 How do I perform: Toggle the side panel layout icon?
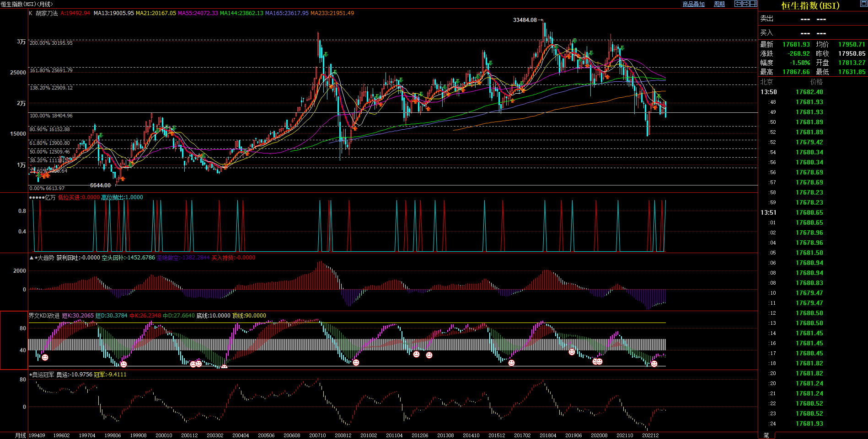coord(753,4)
